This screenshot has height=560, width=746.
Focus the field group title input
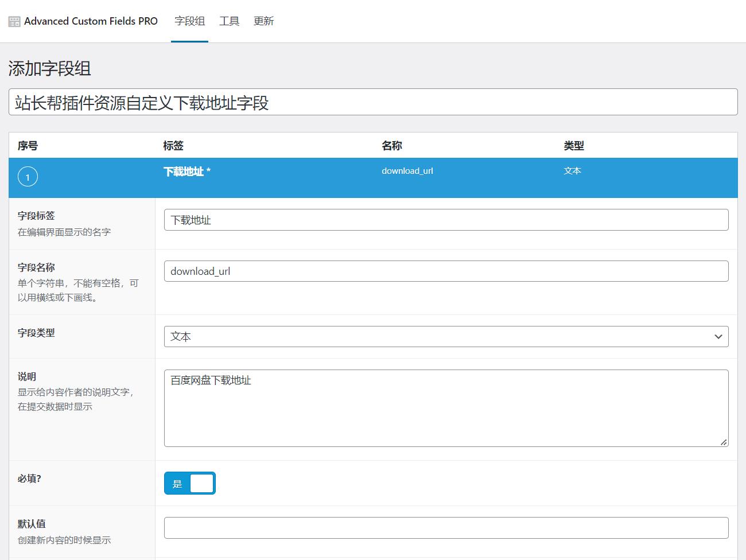point(373,102)
